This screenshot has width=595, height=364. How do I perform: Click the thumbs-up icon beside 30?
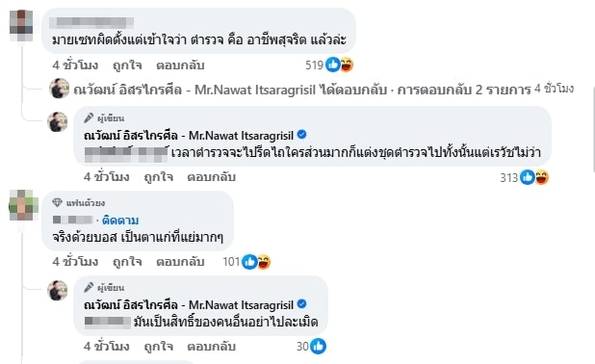(318, 347)
